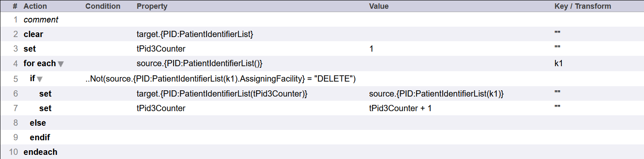Select the endeach row
644x159 pixels.
[x=322, y=152]
